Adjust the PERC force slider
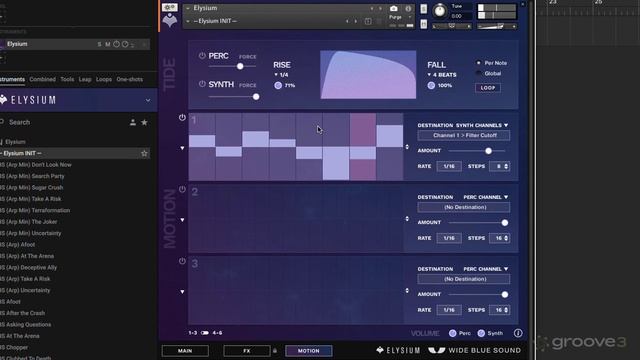The height and width of the screenshot is (360, 640). [x=240, y=66]
